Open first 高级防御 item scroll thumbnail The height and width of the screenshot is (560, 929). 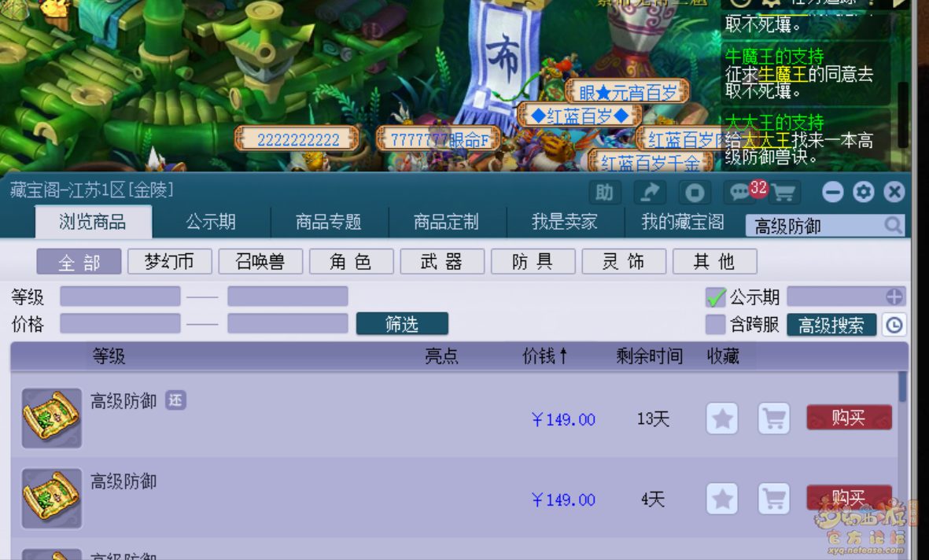coord(52,418)
